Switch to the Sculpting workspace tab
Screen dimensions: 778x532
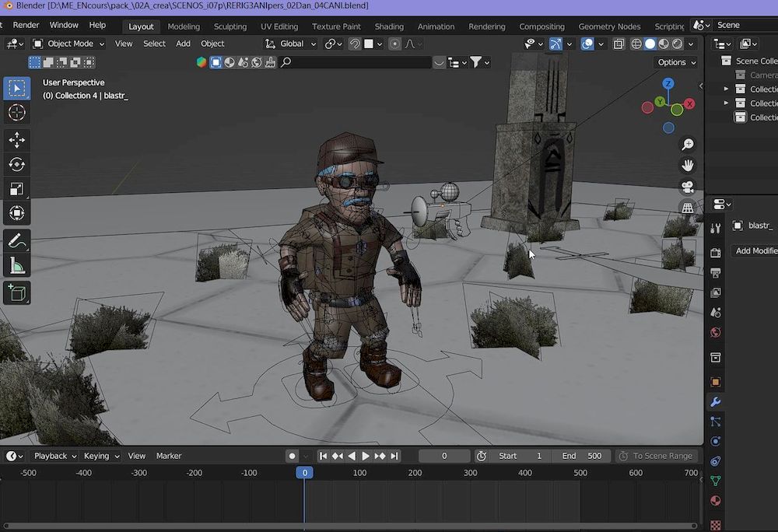230,26
